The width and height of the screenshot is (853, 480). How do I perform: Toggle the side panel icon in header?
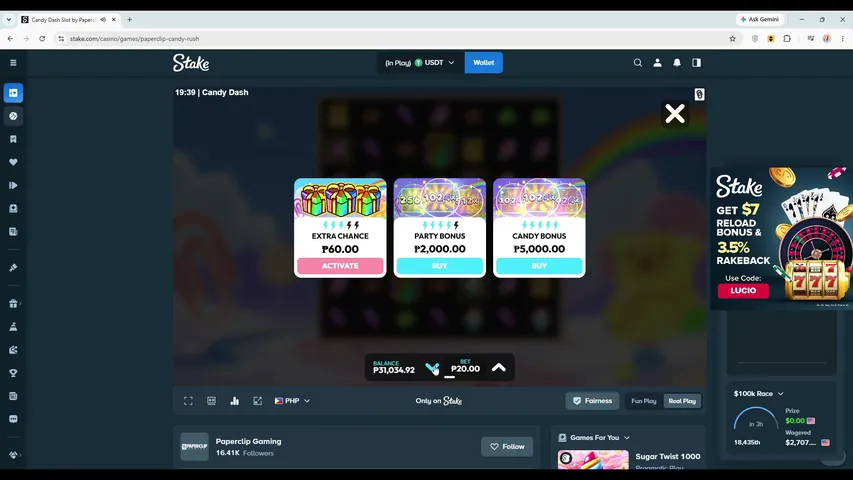696,63
